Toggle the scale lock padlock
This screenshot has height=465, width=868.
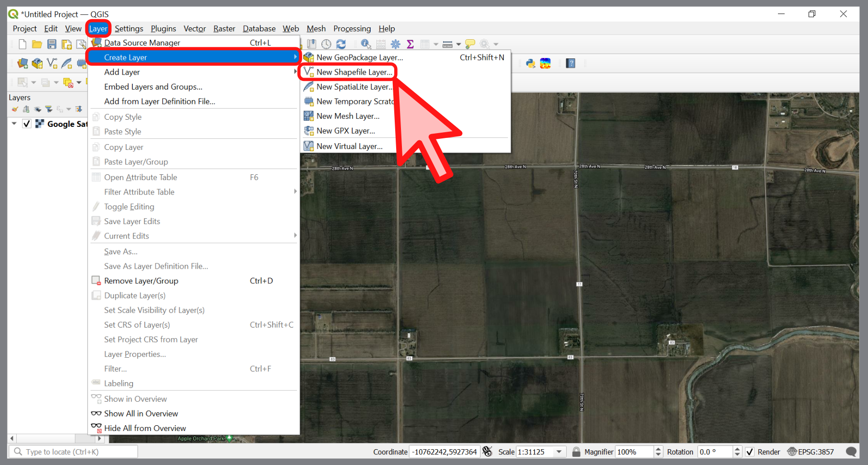[x=575, y=452]
